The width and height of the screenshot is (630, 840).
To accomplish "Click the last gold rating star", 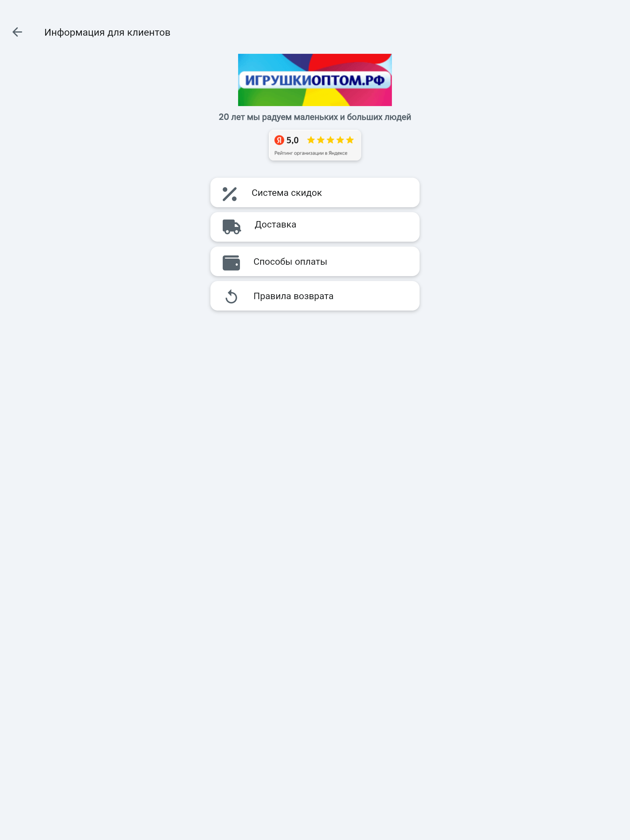I will point(350,140).
